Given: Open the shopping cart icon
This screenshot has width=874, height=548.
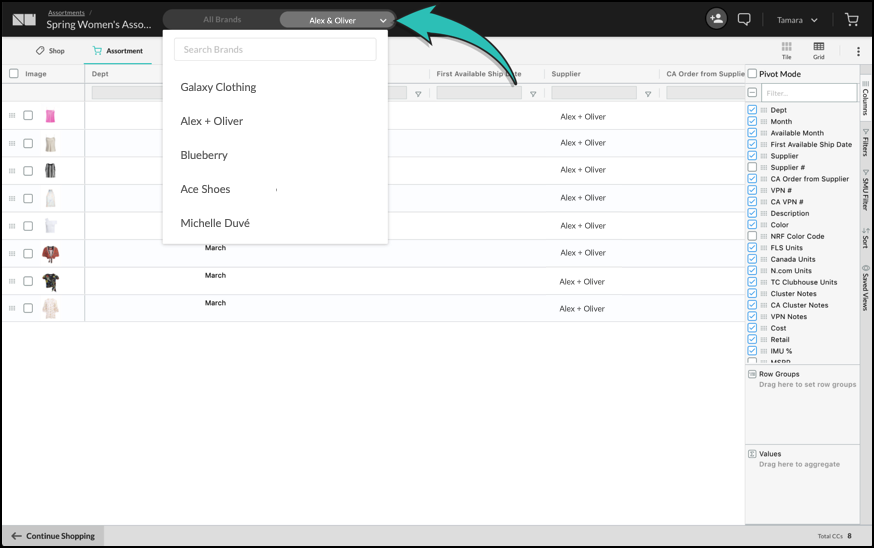Looking at the screenshot, I should 852,20.
